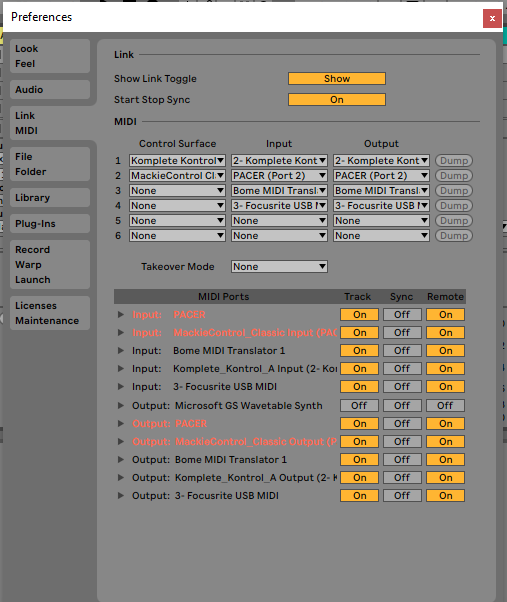Viewport: 507px width, 602px height.
Task: Toggle Remote for Input Bome MIDI Translator 1
Action: tap(445, 351)
